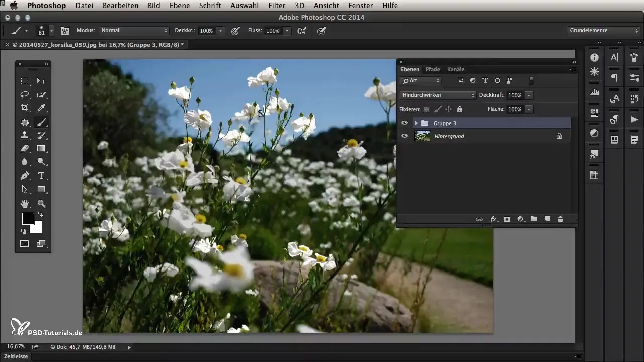Select the Brush tool in toolbox
Image resolution: width=644 pixels, height=362 pixels.
(x=41, y=122)
